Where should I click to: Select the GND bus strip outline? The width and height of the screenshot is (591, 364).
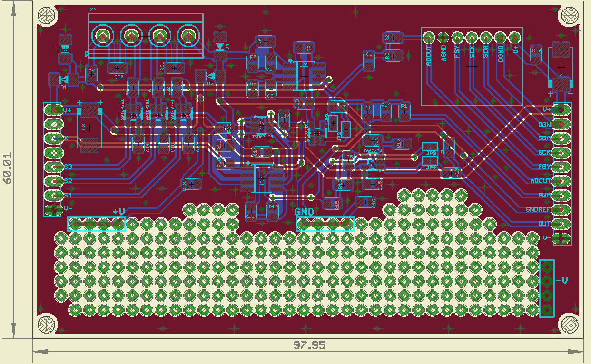pos(325,224)
